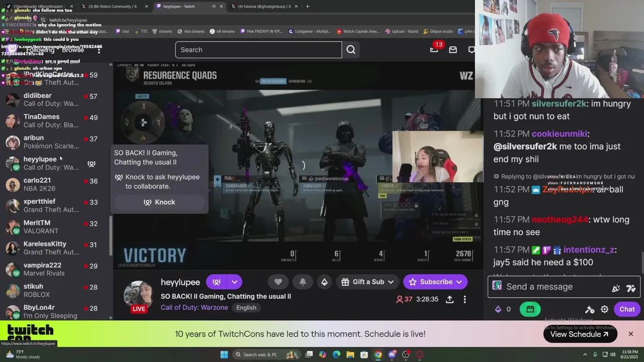Image resolution: width=644 pixels, height=362 pixels.
Task: Open the Upload - Vizard bookmark
Action: [x=401, y=31]
